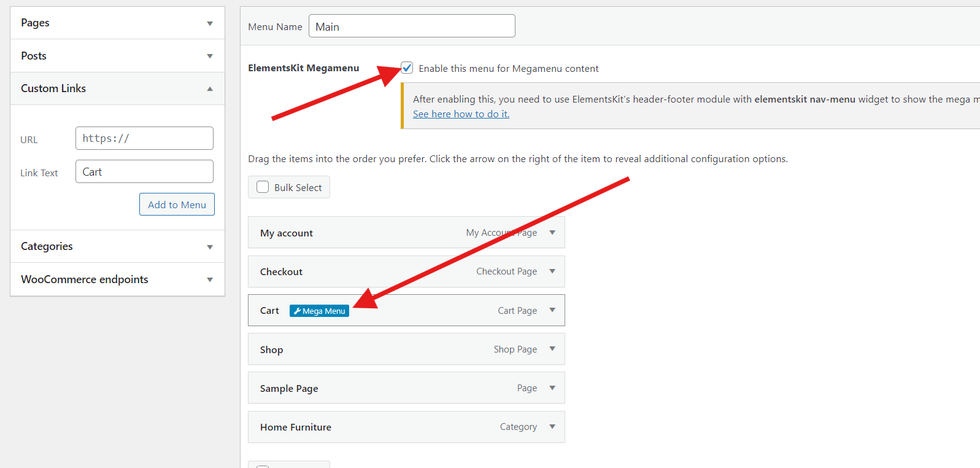The width and height of the screenshot is (980, 468).
Task: Tick the Bulk Select checkbox
Action: [x=263, y=187]
